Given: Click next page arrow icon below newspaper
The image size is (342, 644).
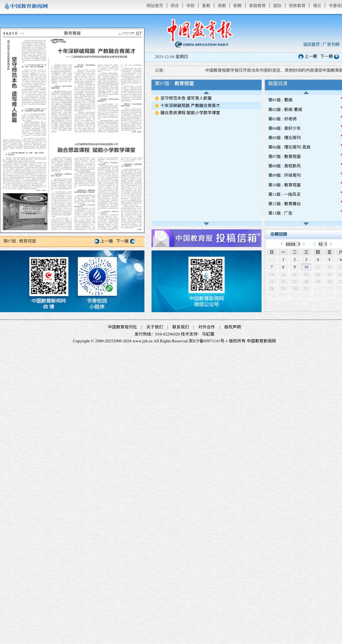Looking at the screenshot, I should [x=132, y=241].
